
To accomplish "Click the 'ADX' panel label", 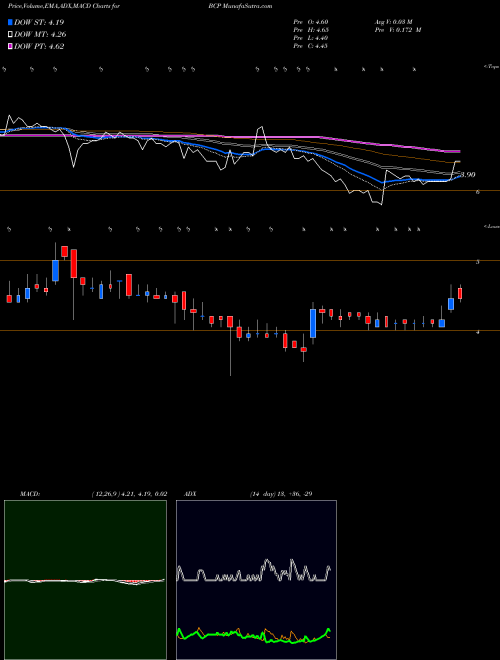I will (x=190, y=494).
